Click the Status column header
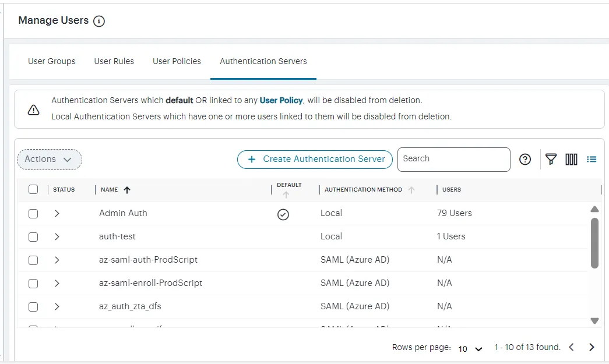Image resolution: width=609 pixels, height=364 pixels. pos(64,190)
